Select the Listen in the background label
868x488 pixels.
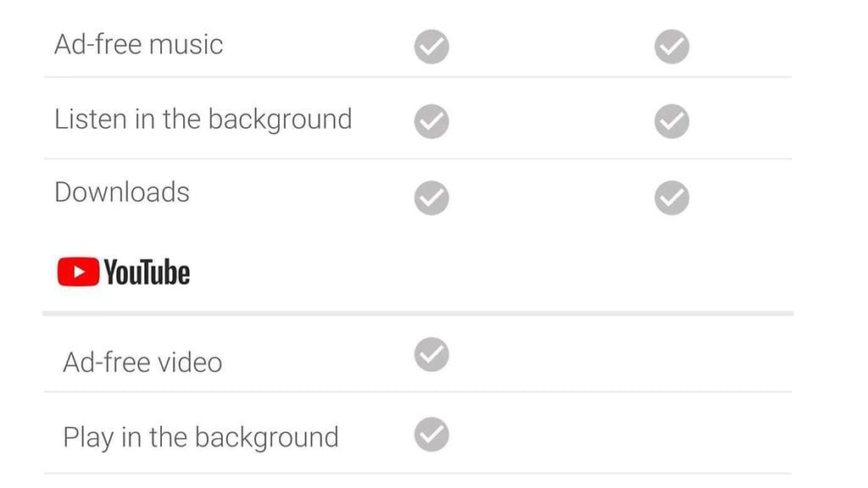click(x=203, y=119)
